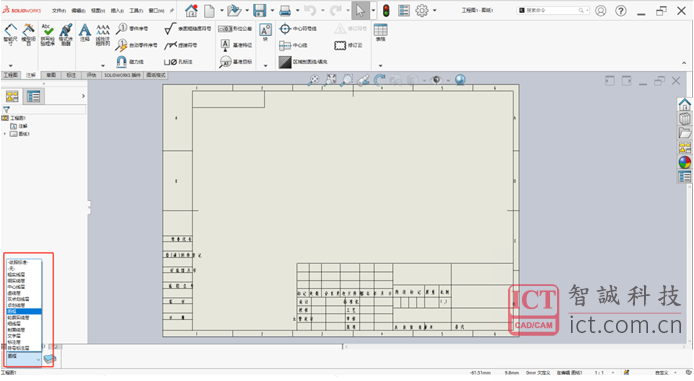Open the Tables tool in the ribbon
The width and height of the screenshot is (694, 381).
[x=381, y=33]
